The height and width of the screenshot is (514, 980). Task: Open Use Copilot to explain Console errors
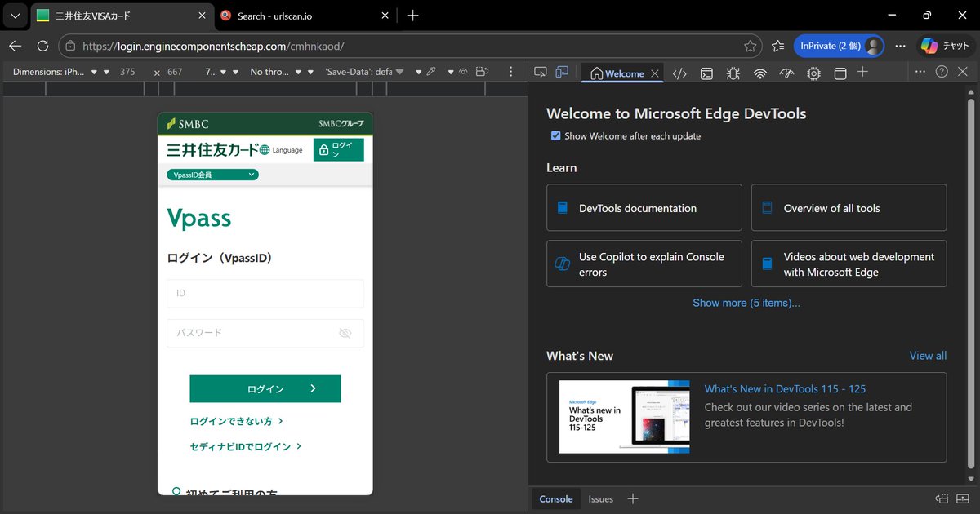point(644,264)
